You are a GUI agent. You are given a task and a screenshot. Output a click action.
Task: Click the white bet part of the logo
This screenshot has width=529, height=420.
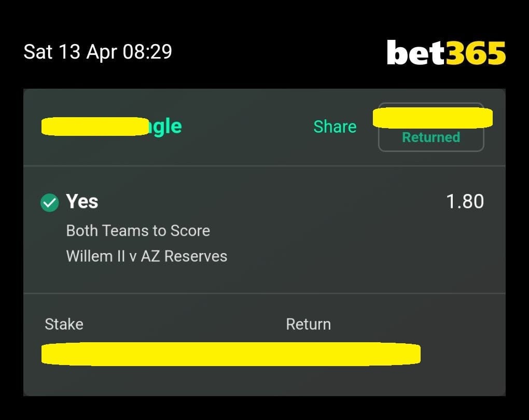pos(416,52)
